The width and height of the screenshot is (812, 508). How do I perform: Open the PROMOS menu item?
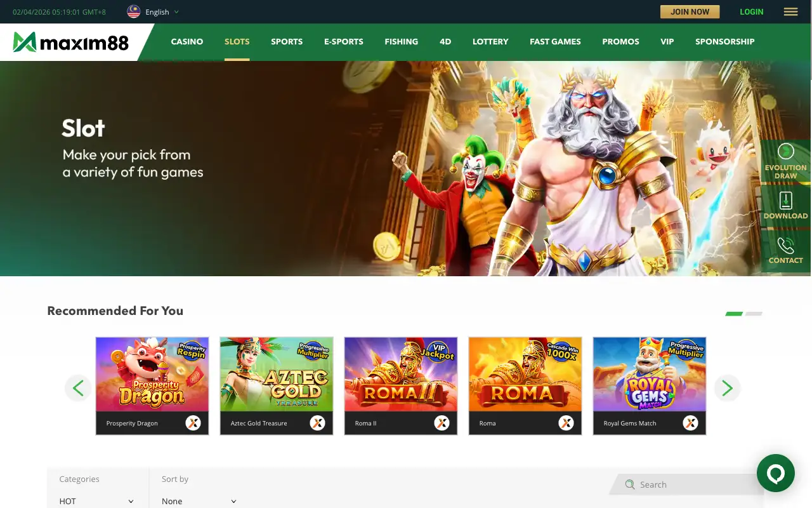(x=620, y=41)
